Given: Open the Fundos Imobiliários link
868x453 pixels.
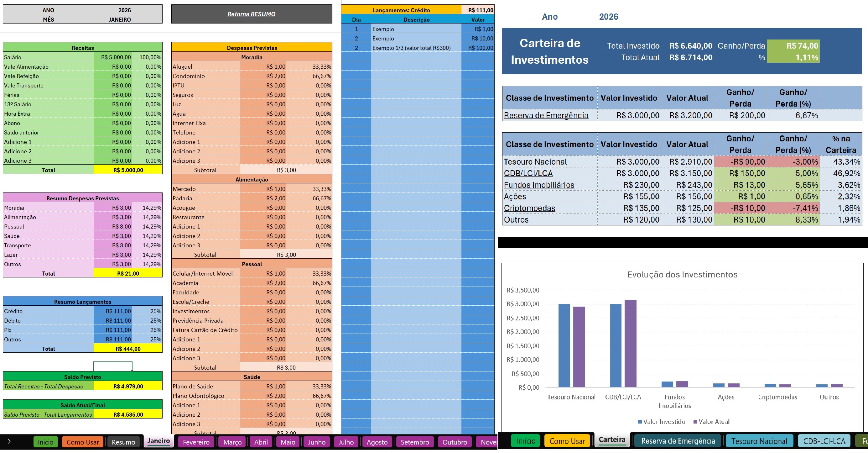Looking at the screenshot, I should point(539,185).
